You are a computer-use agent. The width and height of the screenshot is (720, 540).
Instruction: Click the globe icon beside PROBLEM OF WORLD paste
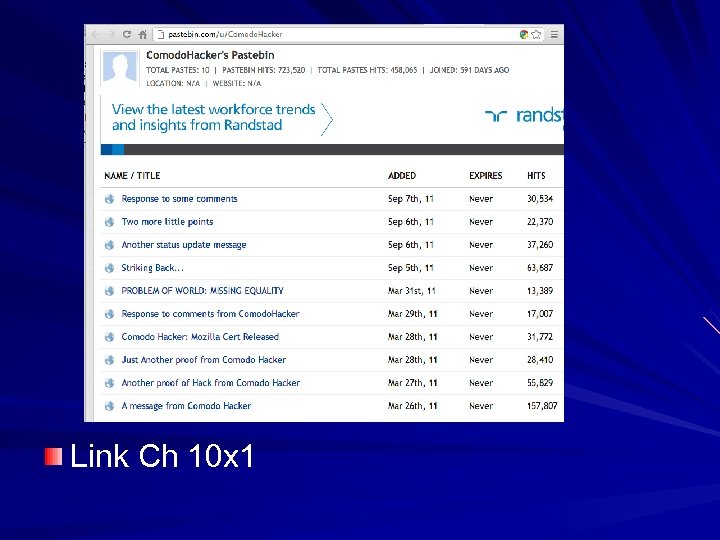pyautogui.click(x=109, y=291)
